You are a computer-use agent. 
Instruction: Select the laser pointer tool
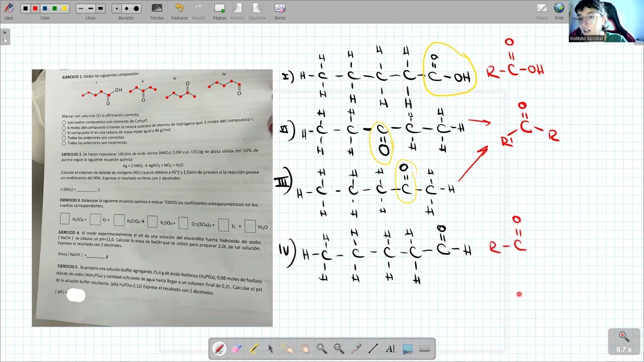tap(356, 348)
